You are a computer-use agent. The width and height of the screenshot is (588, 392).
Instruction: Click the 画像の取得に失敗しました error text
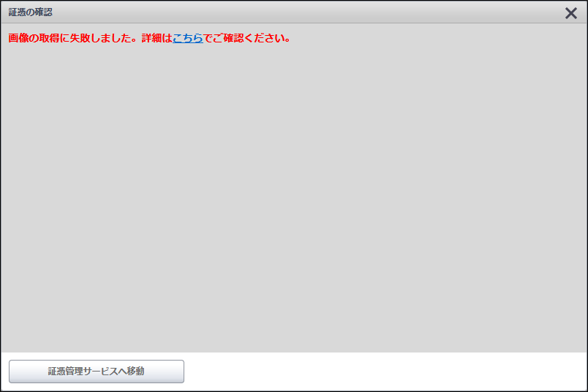click(x=70, y=38)
